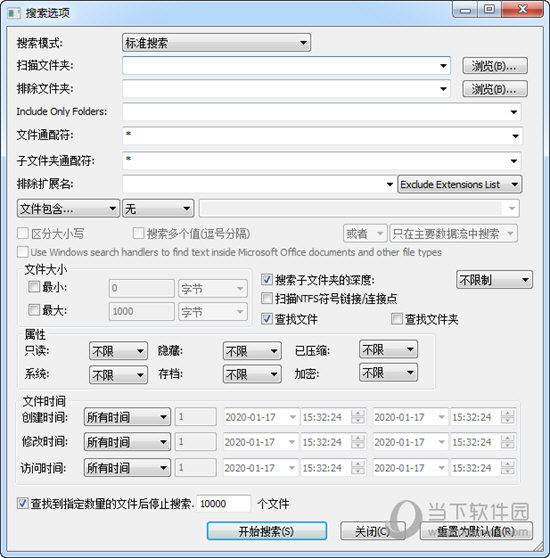Open the 存档 attribute dropdown
This screenshot has width=550, height=558.
click(252, 374)
